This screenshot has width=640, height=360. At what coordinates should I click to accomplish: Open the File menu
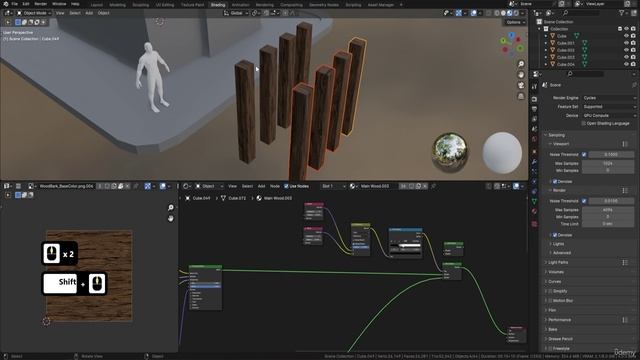(x=15, y=4)
